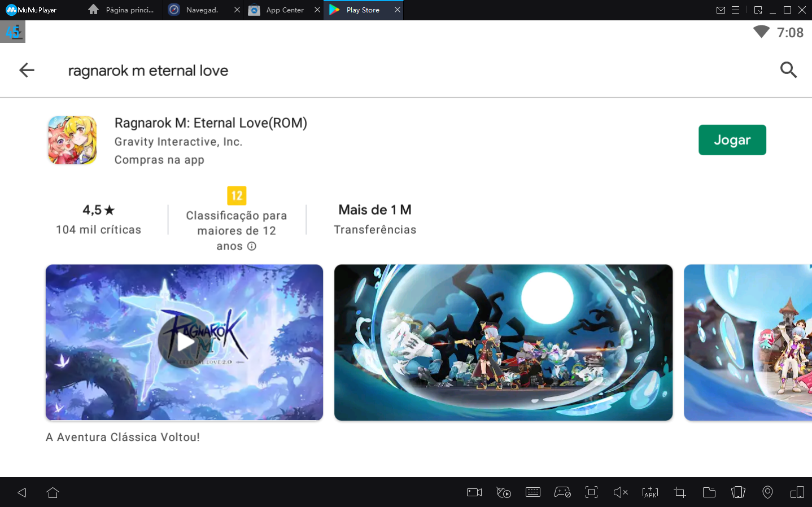Click the MuMu Player logo
This screenshot has height=507, width=812.
(31, 10)
